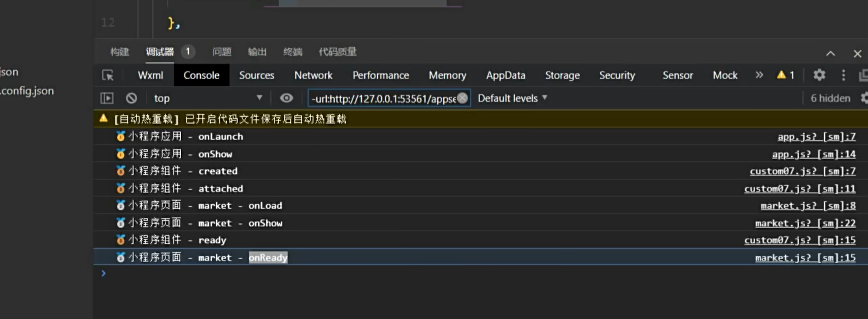
Task: Clear the URL filter text
Action: tap(462, 98)
